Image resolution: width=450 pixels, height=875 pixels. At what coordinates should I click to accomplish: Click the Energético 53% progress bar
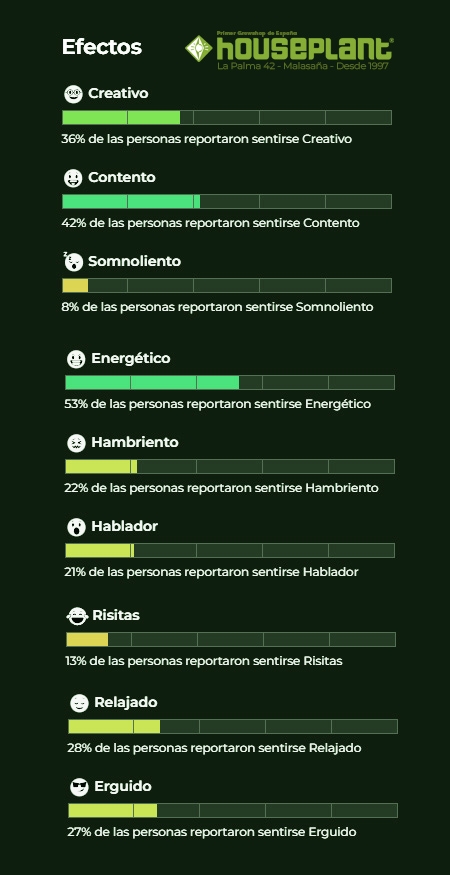(x=230, y=382)
